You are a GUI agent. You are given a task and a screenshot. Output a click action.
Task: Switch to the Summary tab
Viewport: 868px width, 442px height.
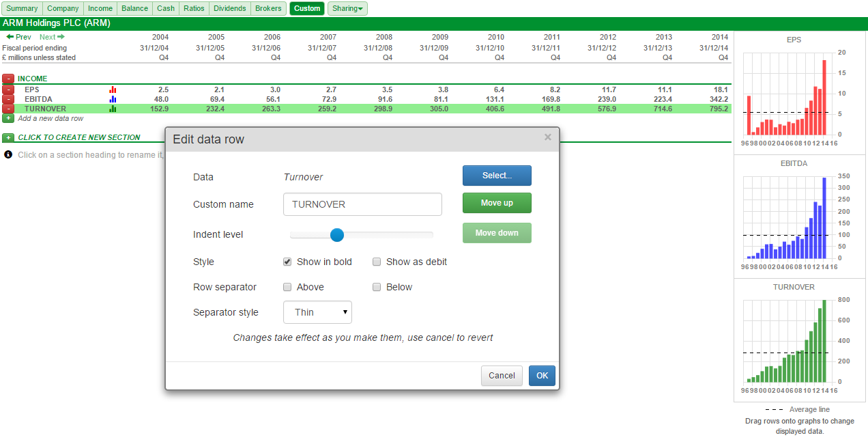pos(22,8)
